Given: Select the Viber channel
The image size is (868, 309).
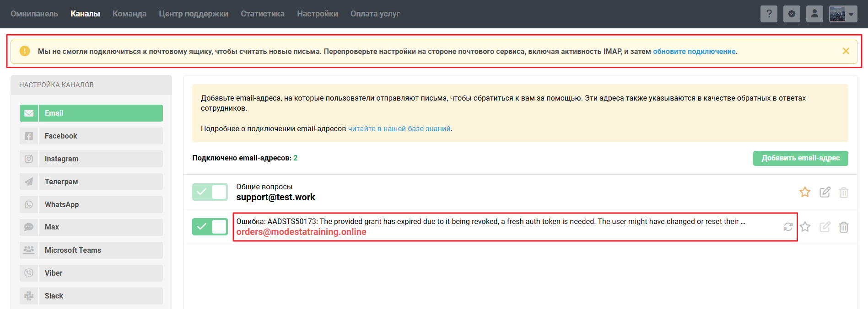Looking at the screenshot, I should [91, 273].
